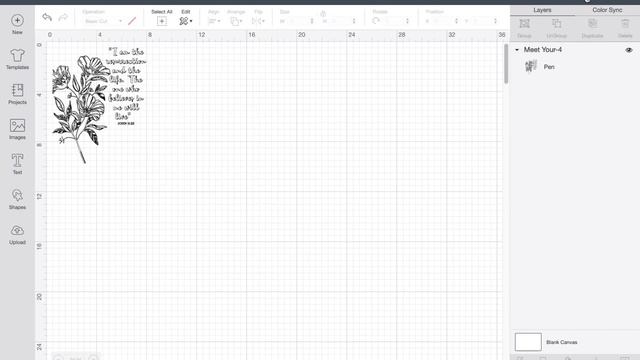Redo the last undone action
640x360 pixels.
tap(63, 17)
